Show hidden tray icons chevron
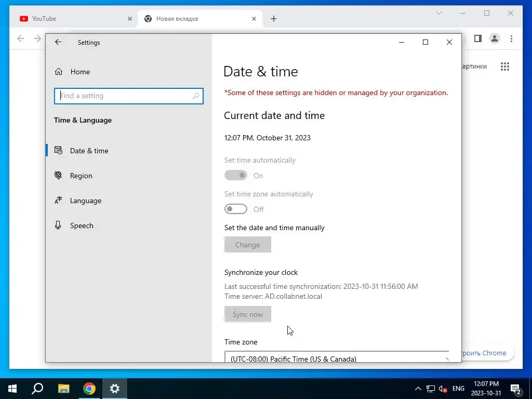Viewport: 532px width, 399px height. coord(418,389)
